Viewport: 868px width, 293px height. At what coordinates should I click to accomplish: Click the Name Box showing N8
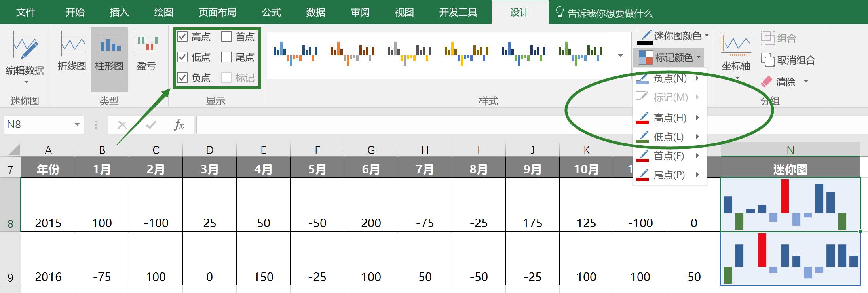click(38, 125)
